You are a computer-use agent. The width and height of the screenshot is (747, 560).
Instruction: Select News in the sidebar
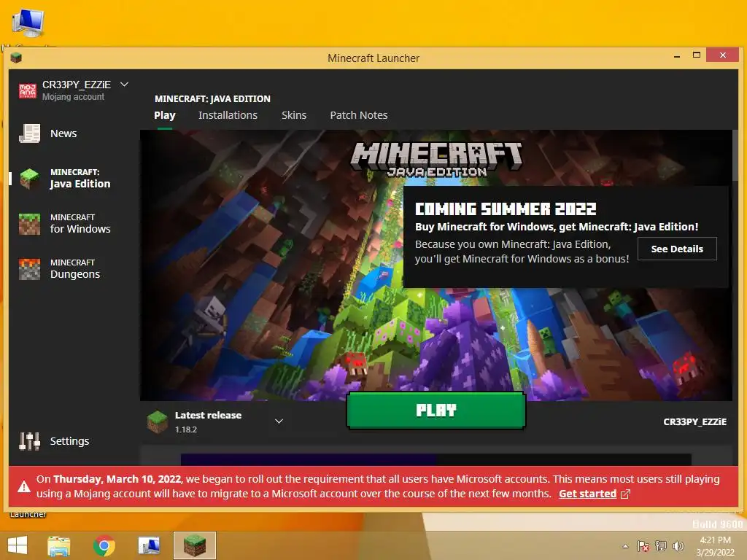tap(63, 133)
